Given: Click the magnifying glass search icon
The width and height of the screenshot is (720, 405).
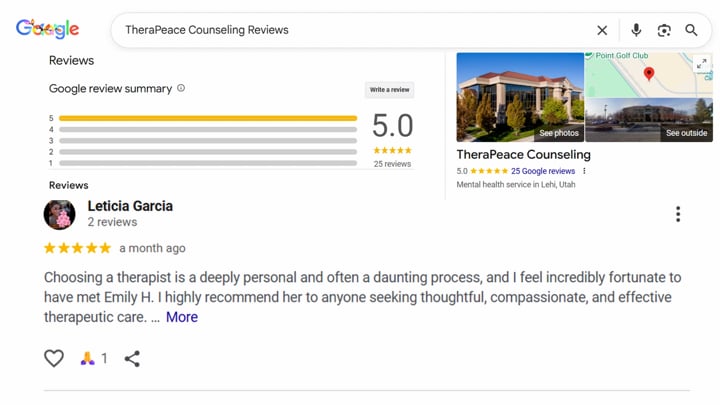Looking at the screenshot, I should (691, 30).
